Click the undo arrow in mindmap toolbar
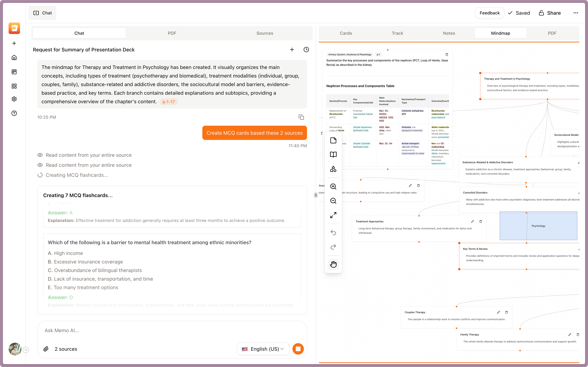588x367 pixels. tap(333, 232)
